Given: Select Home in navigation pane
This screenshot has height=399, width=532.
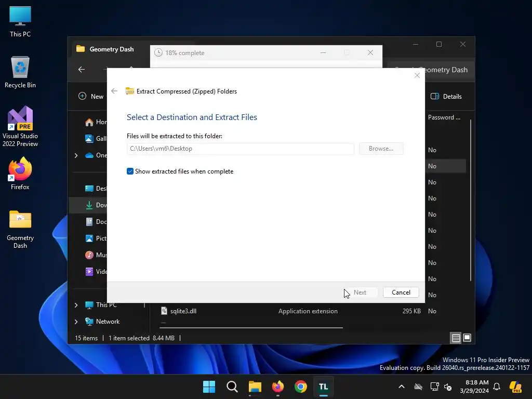Looking at the screenshot, I should click(96, 122).
